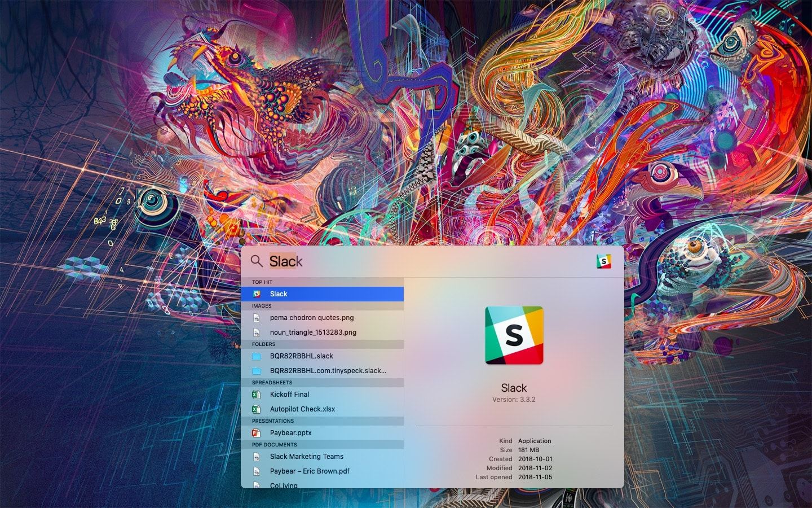Select pema chodron quotes.png result
Viewport: 812px width, 508px height.
pyautogui.click(x=322, y=318)
